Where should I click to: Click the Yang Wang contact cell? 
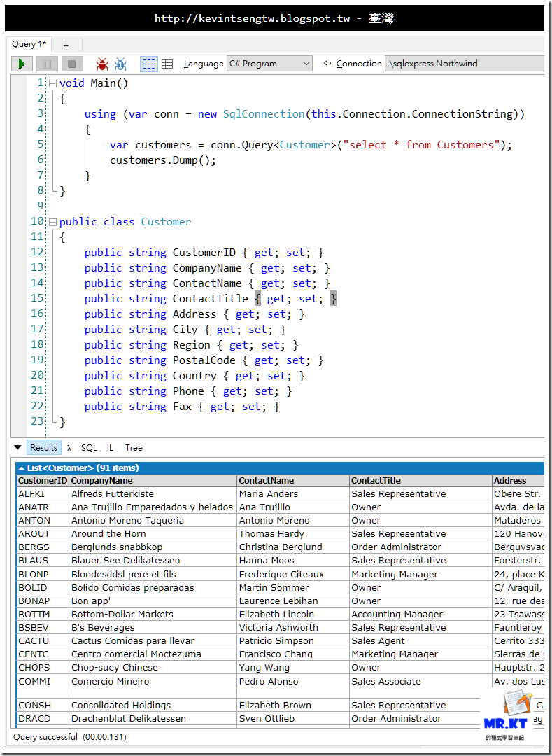pyautogui.click(x=293, y=668)
